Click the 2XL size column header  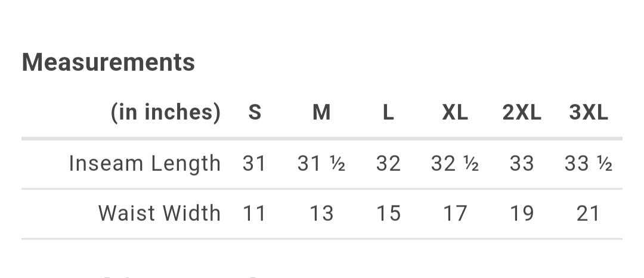click(522, 113)
